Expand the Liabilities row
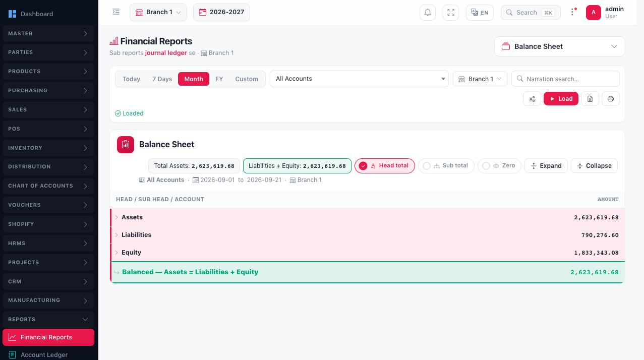The image size is (644, 360). 368,235
